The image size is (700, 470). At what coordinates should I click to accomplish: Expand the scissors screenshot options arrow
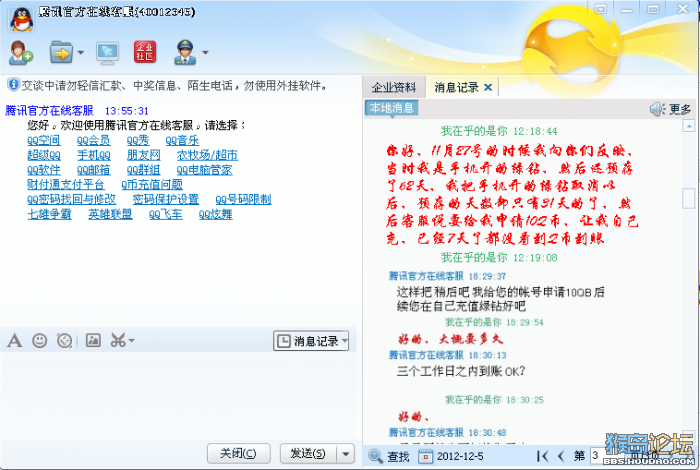click(x=131, y=341)
